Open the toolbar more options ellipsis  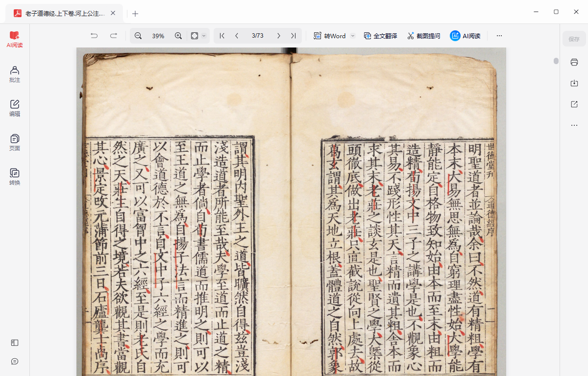click(x=499, y=36)
